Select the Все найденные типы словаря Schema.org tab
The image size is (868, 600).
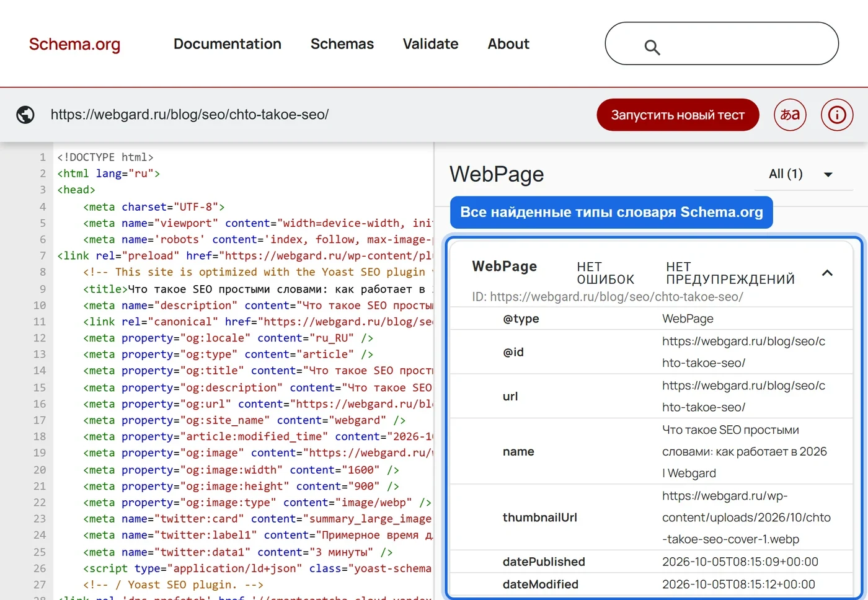(611, 212)
